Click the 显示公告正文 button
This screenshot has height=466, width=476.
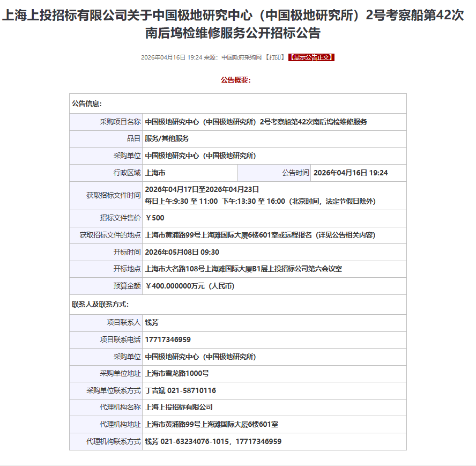point(311,57)
